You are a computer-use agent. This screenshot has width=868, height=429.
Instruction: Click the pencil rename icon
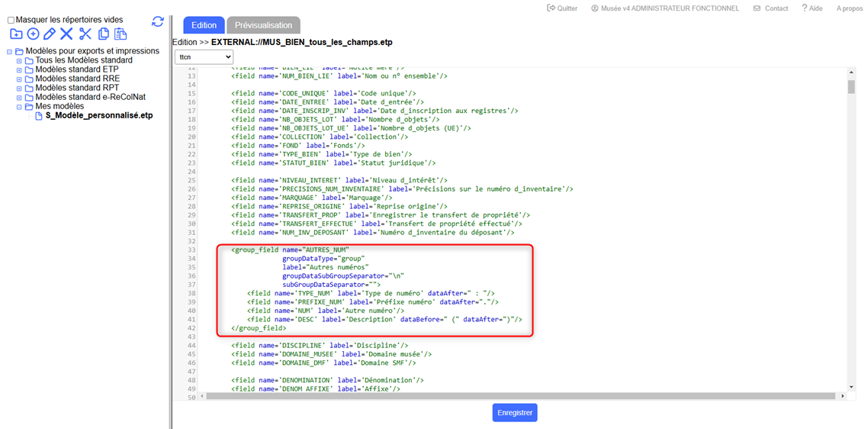50,34
